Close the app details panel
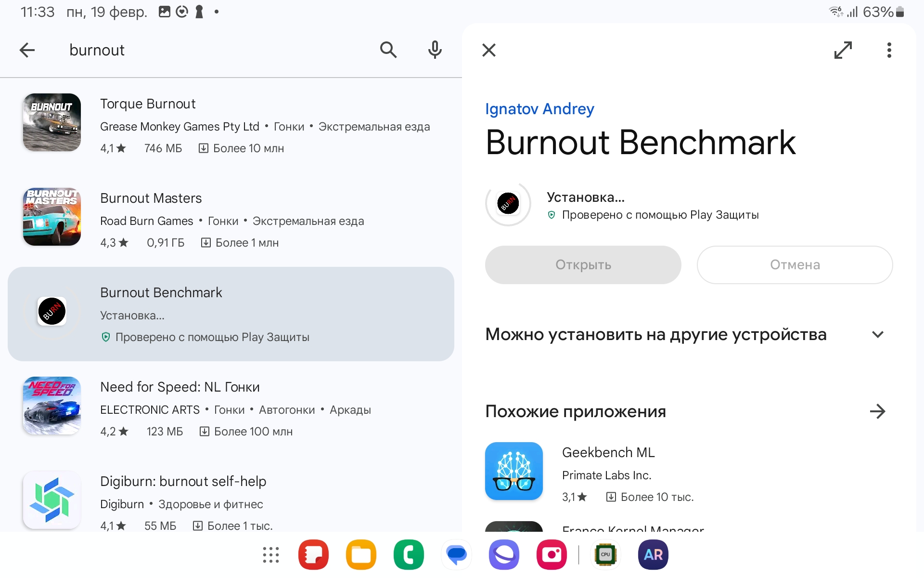The image size is (924, 578). click(489, 50)
